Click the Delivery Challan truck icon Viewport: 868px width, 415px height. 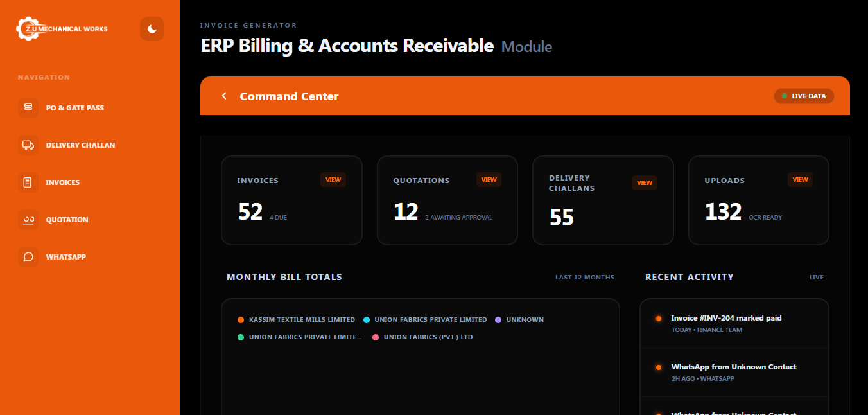click(x=28, y=145)
